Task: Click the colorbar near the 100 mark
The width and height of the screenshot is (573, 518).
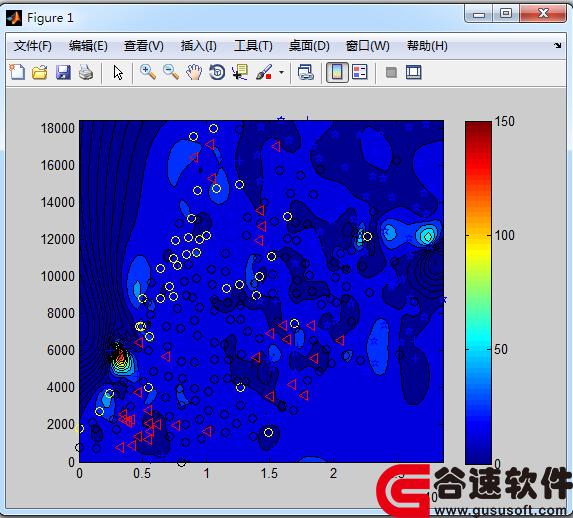Action: (478, 235)
